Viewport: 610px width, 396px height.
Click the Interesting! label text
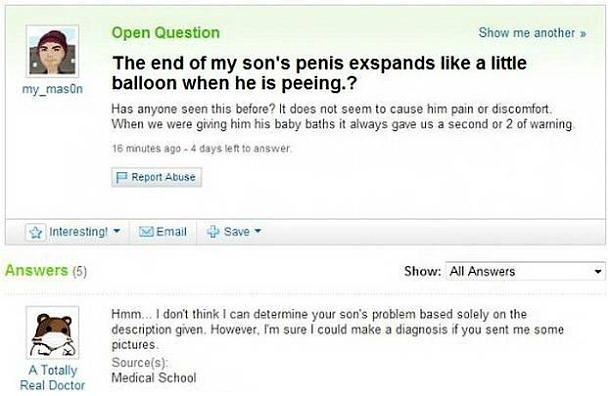tap(78, 232)
